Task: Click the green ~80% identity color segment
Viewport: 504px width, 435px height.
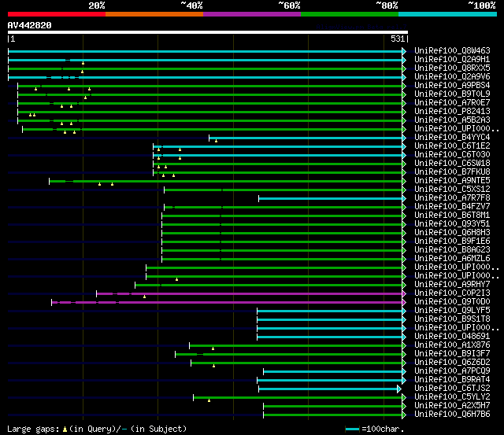Action: click(350, 14)
